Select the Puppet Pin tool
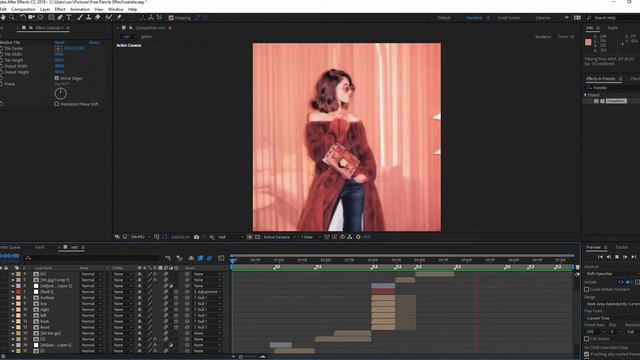Image resolution: width=640 pixels, height=360 pixels. click(119, 18)
